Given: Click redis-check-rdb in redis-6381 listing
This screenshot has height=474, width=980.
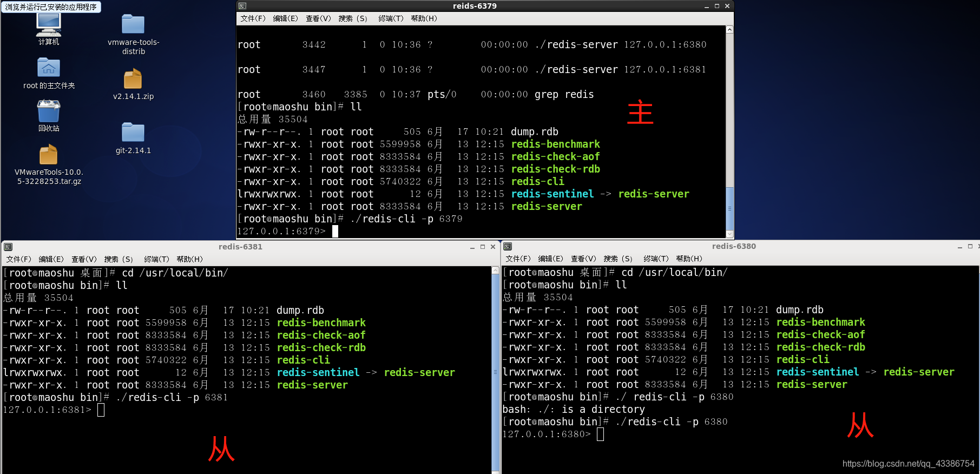Looking at the screenshot, I should tap(321, 348).
